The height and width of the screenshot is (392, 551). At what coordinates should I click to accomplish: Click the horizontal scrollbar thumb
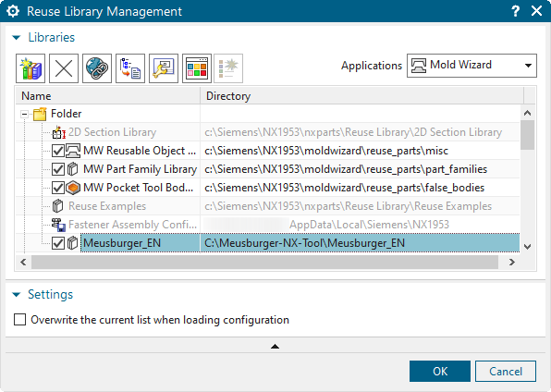pyautogui.click(x=264, y=262)
